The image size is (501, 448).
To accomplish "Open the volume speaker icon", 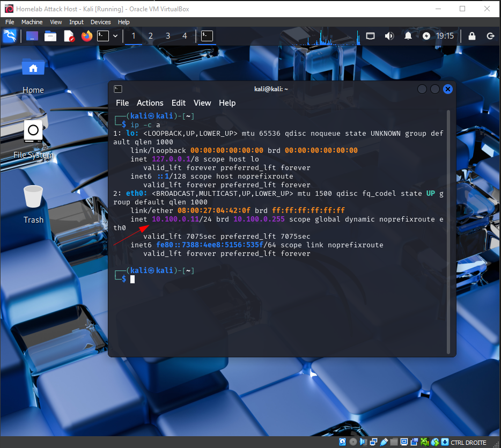I will pos(389,36).
